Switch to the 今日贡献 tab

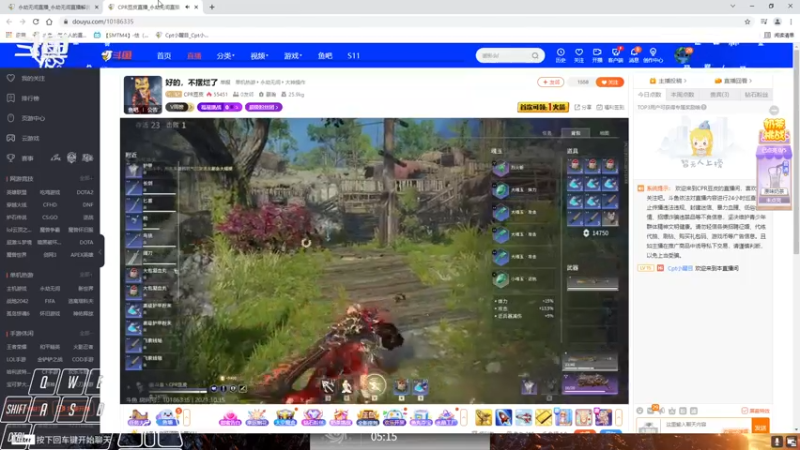649,95
